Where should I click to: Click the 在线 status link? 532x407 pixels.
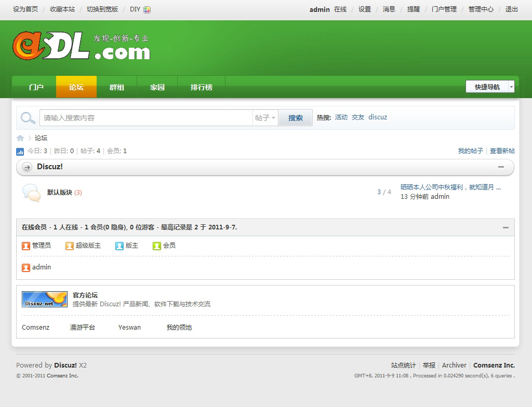(340, 9)
